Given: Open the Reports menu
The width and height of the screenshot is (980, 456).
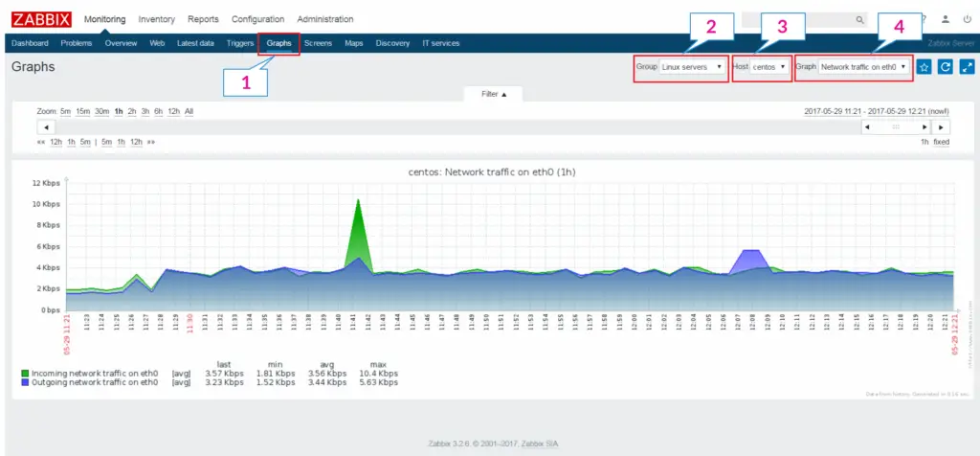Looking at the screenshot, I should pyautogui.click(x=203, y=19).
